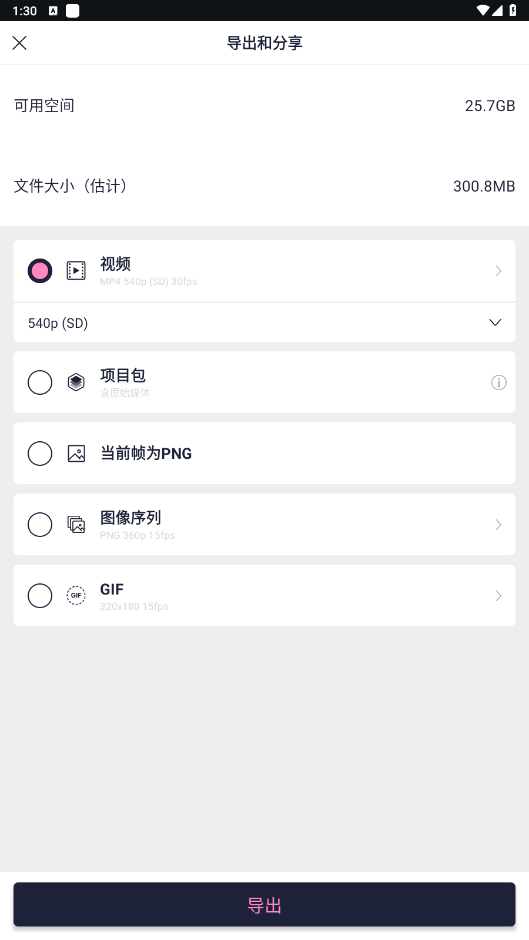The image size is (529, 940).
Task: Select the 视频 radio button
Action: [x=40, y=271]
